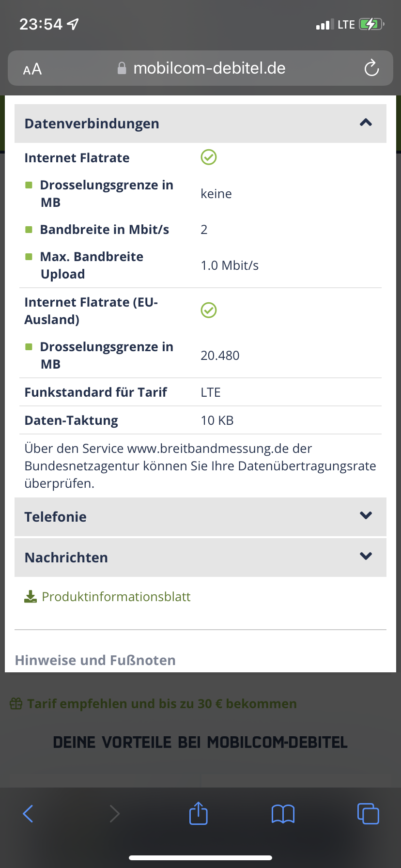The image size is (401, 868).
Task: Reload the mobilcom-debitel page
Action: coord(371,68)
